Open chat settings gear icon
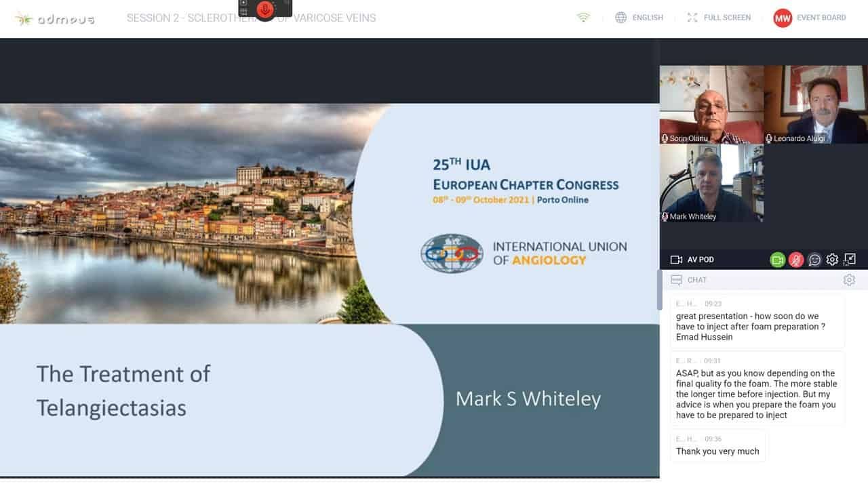The image size is (868, 488). click(849, 280)
